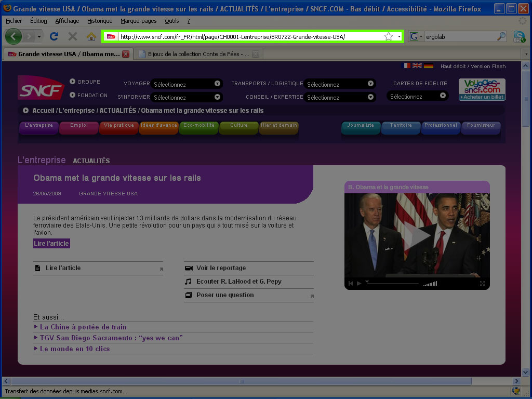Select the French flag language

pyautogui.click(x=405, y=65)
